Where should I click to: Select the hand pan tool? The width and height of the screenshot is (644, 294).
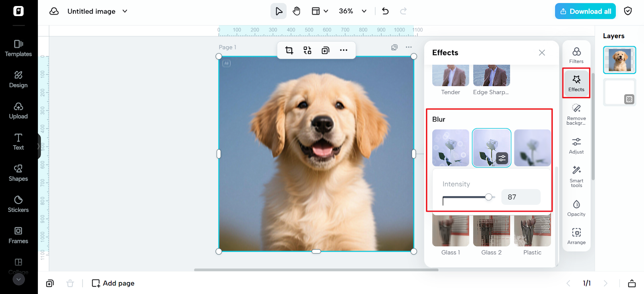(x=297, y=11)
